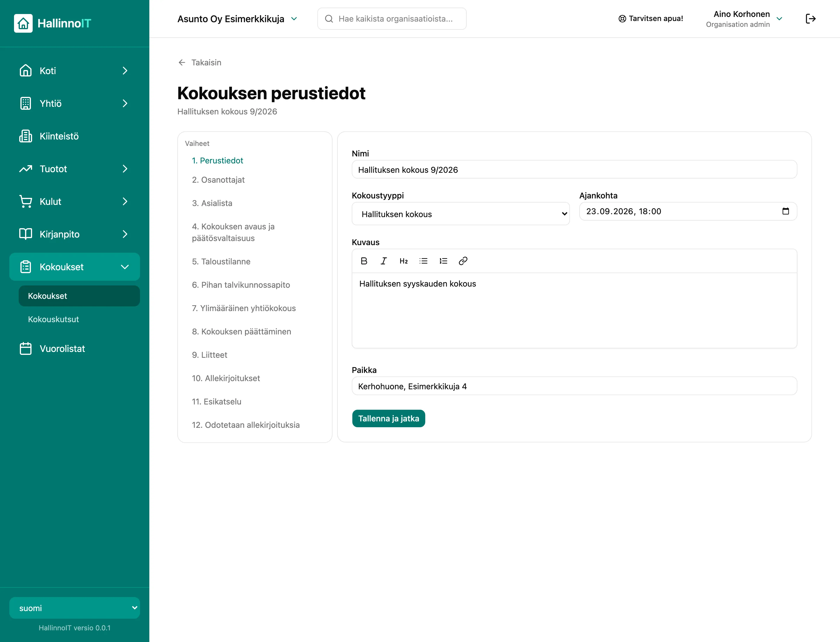Click the HallinnoIT home logo icon
The width and height of the screenshot is (840, 642).
pos(23,23)
